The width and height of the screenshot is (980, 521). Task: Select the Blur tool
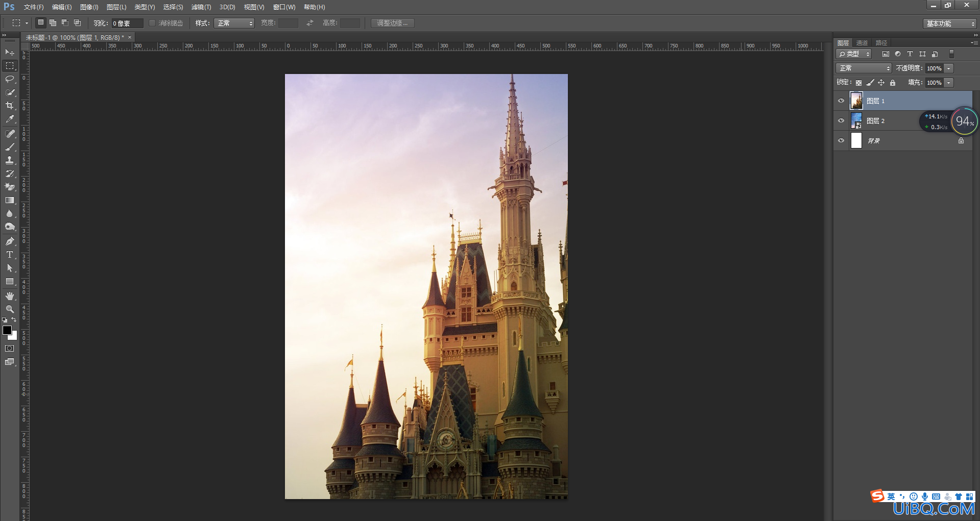click(10, 213)
